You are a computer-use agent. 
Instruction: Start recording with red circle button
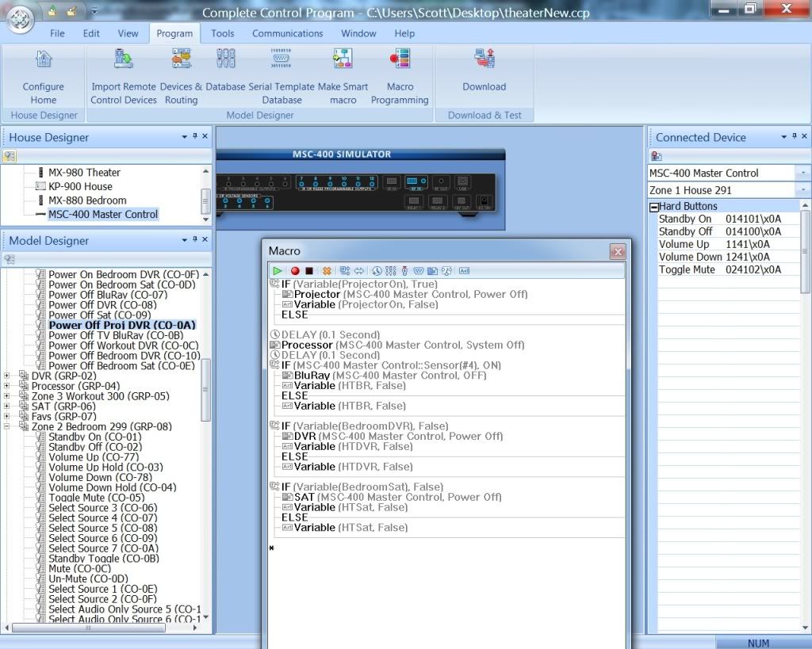point(295,271)
